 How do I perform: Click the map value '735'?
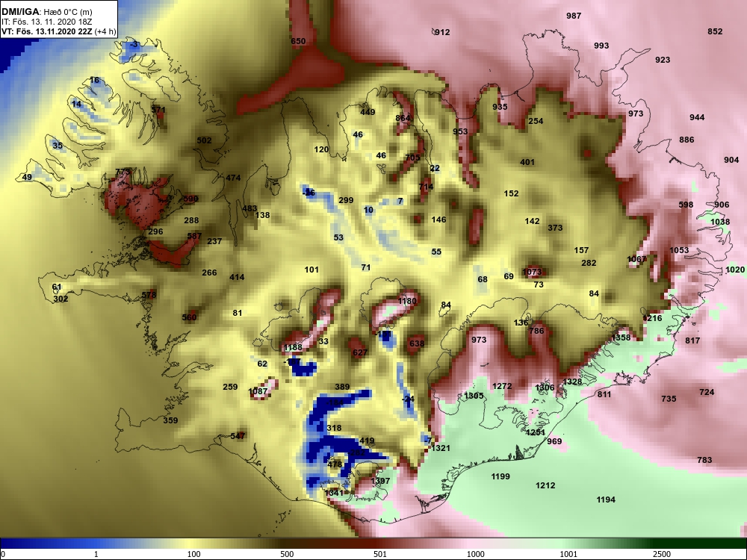[669, 399]
